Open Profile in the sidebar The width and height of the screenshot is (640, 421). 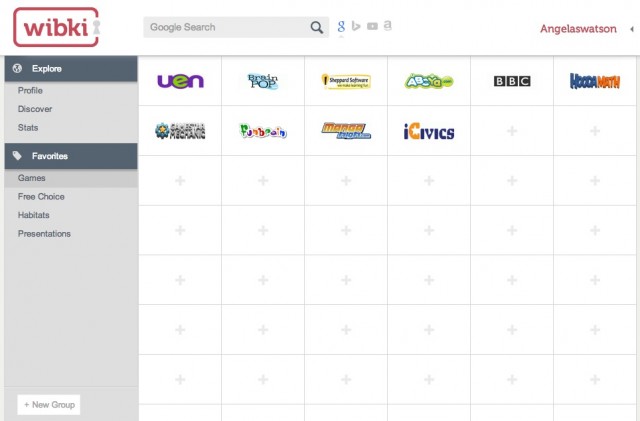[x=30, y=91]
